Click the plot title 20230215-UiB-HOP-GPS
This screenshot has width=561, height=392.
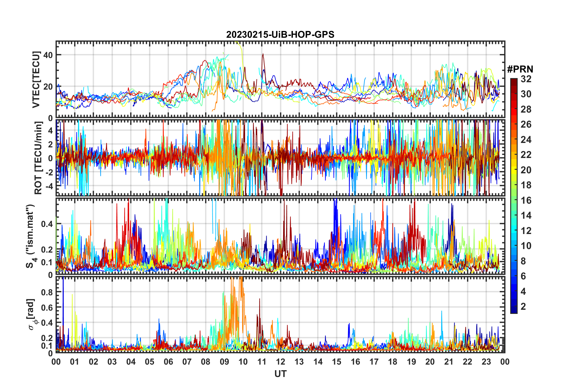(280, 34)
